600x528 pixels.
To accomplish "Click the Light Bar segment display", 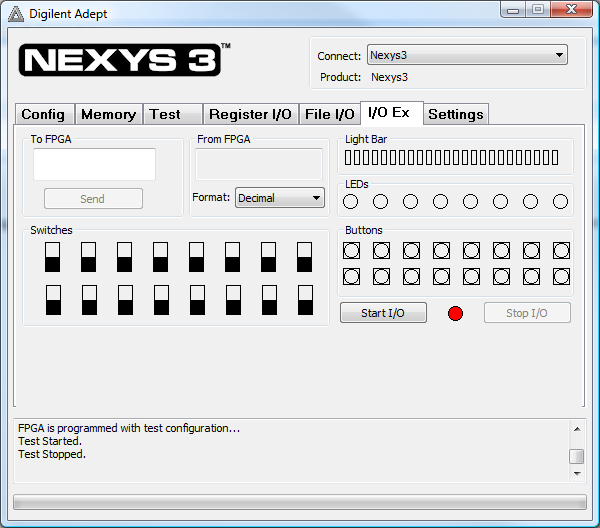I will [x=452, y=158].
